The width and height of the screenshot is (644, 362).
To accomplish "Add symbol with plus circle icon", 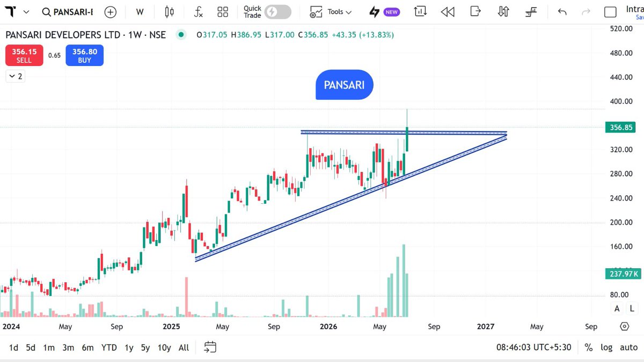I will pyautogui.click(x=111, y=12).
